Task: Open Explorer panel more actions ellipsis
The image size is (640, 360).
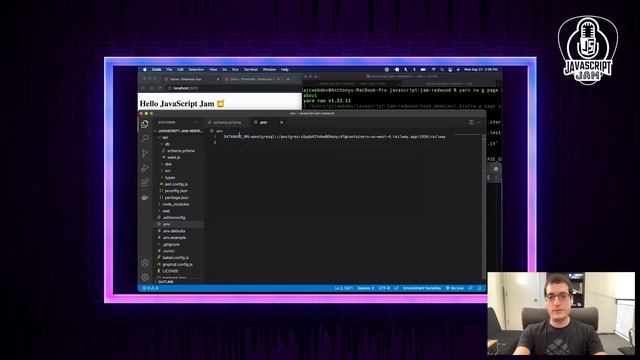Action: click(x=196, y=122)
